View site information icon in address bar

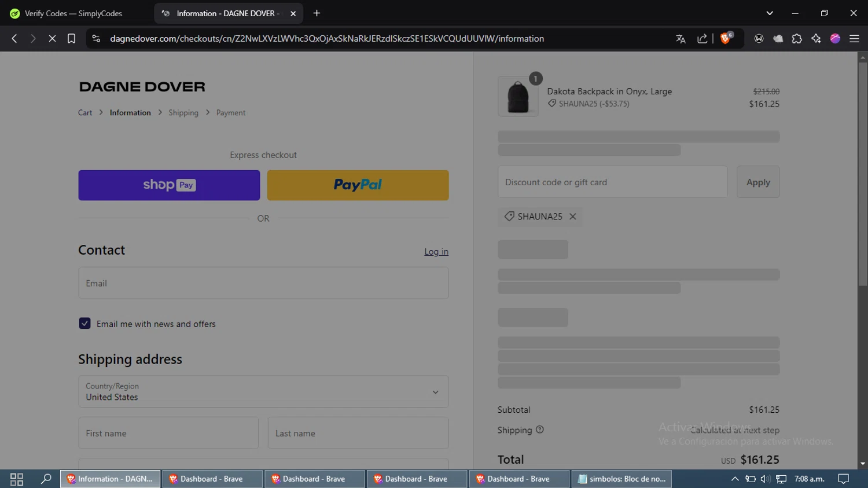(x=96, y=39)
